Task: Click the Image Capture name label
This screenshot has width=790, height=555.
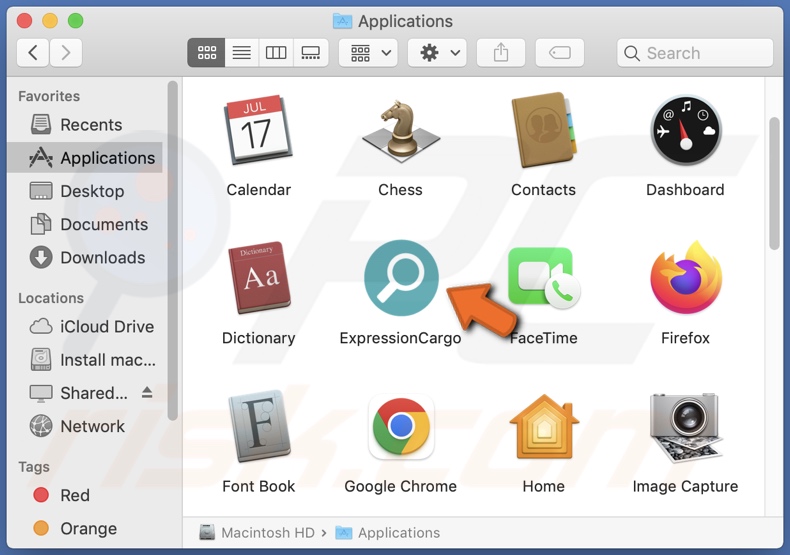Action: coord(685,486)
